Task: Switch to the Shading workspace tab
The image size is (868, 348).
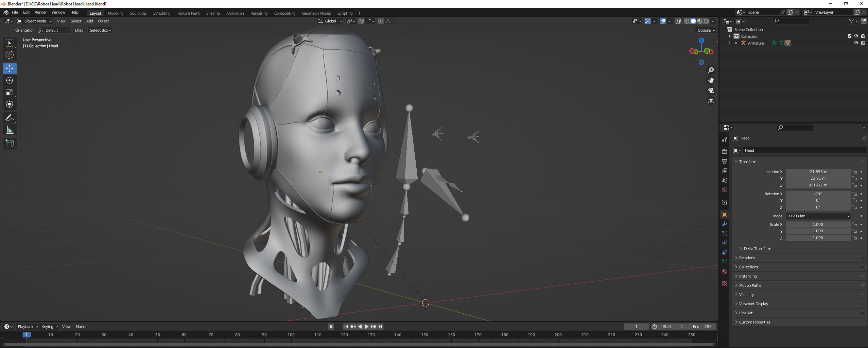Action: (x=213, y=13)
